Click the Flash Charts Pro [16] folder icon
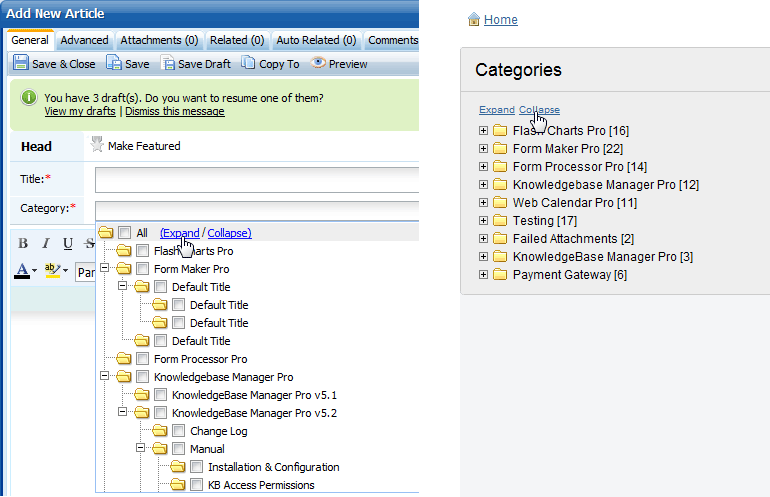Screen dimensions: 770x497 [x=500, y=130]
